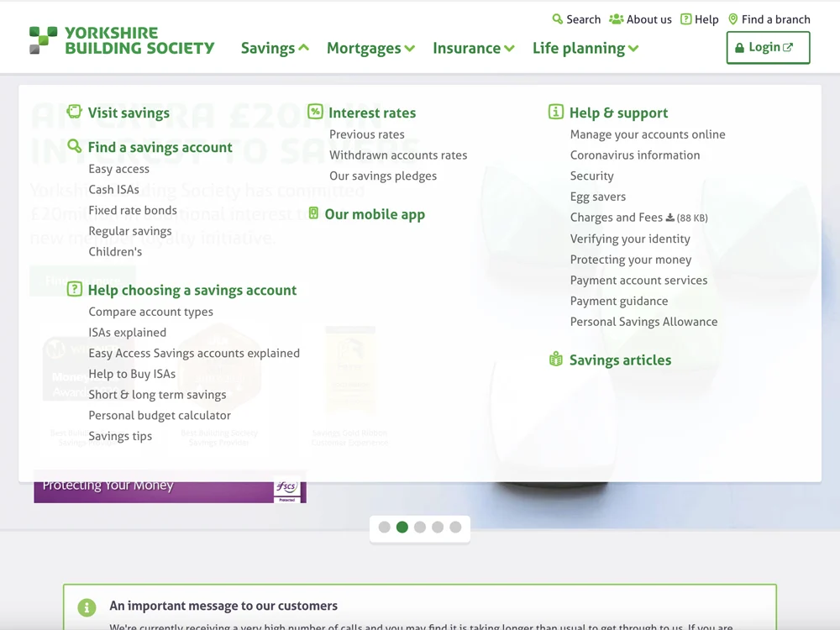The image size is (840, 630).
Task: Click the magnifier icon beside Find a savings account
Action: tap(75, 146)
